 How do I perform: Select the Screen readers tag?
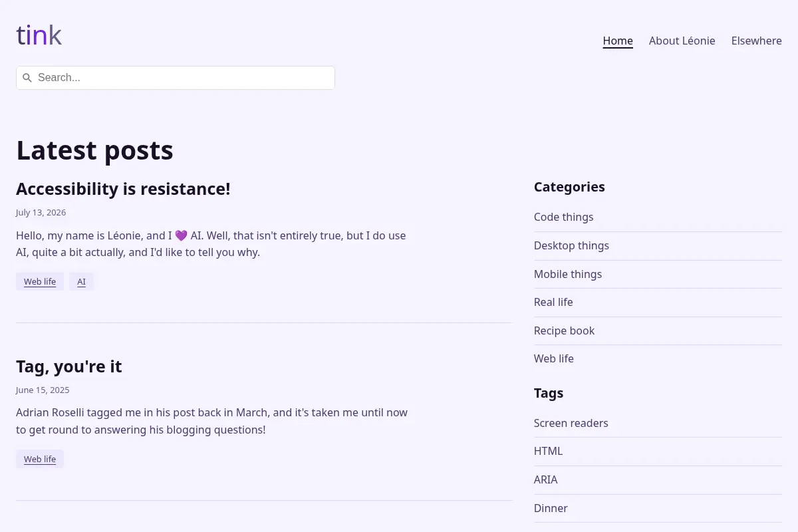[x=571, y=423]
